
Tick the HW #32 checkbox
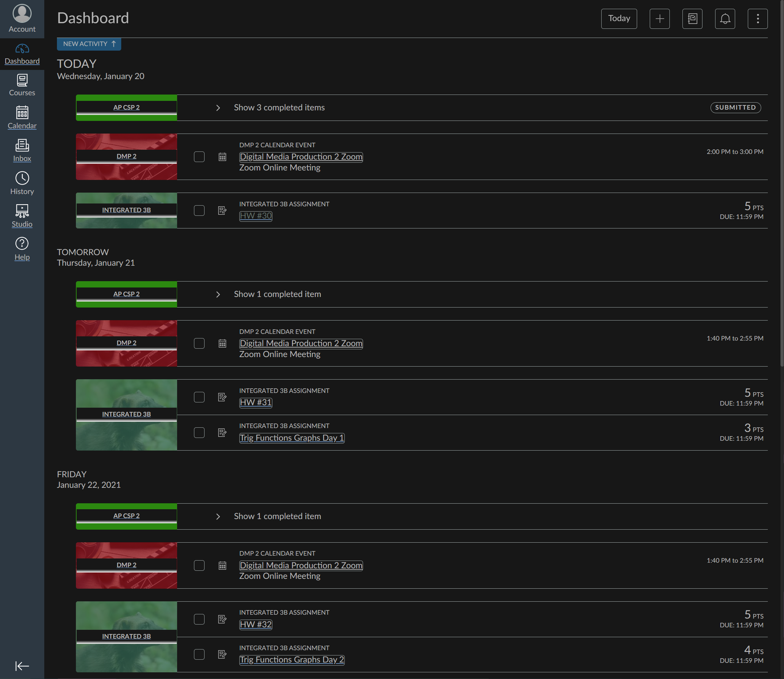coord(199,619)
